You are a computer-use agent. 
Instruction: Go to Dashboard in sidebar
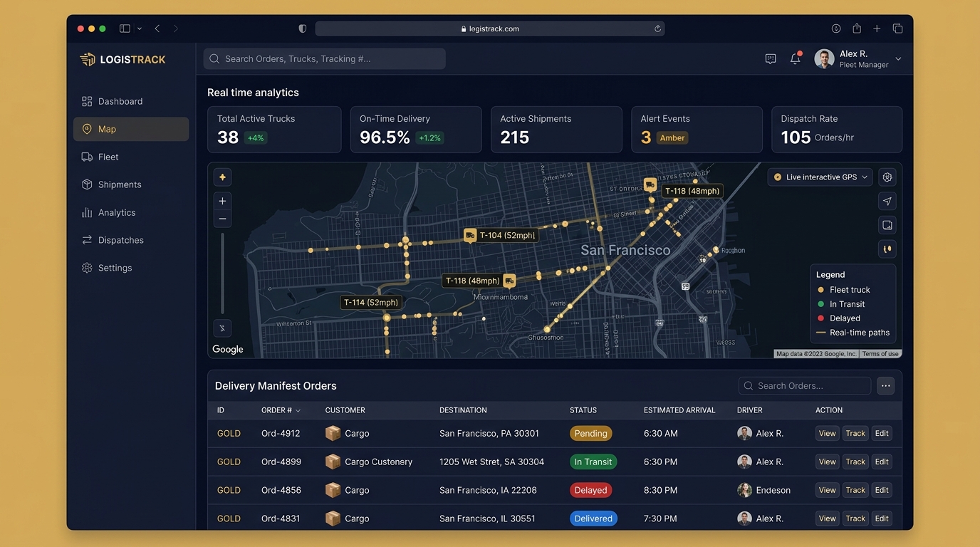(x=131, y=101)
